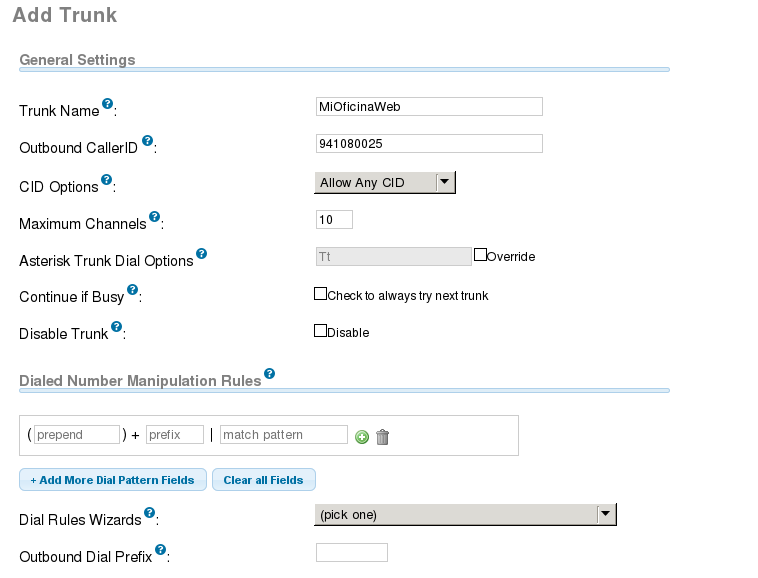Select the prepend input box
The width and height of the screenshot is (758, 578).
(x=77, y=435)
